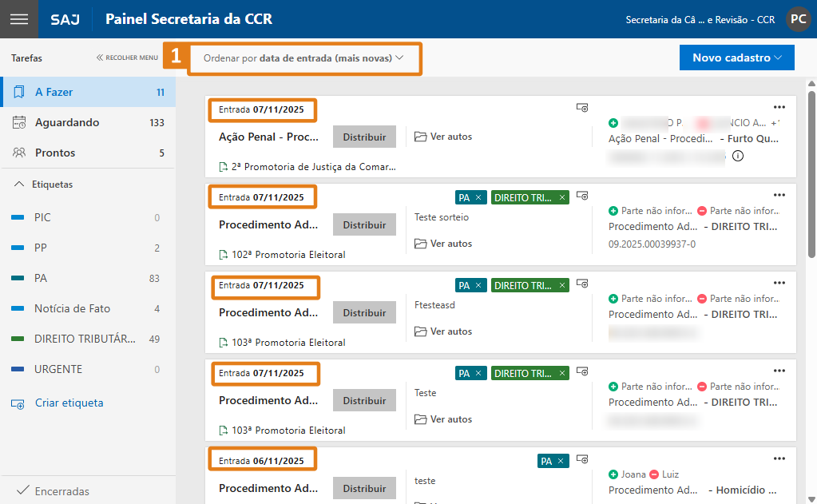Select the Aguardando task list
The image size is (817, 504).
click(x=67, y=122)
